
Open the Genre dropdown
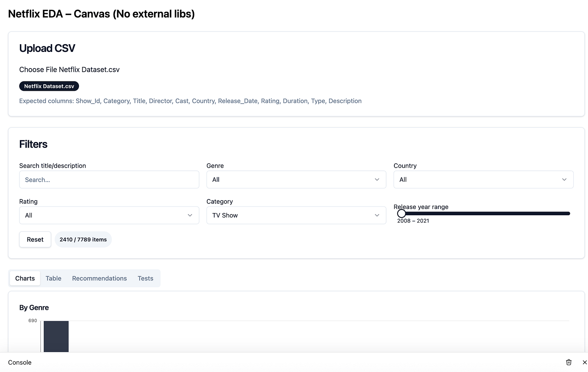(296, 180)
